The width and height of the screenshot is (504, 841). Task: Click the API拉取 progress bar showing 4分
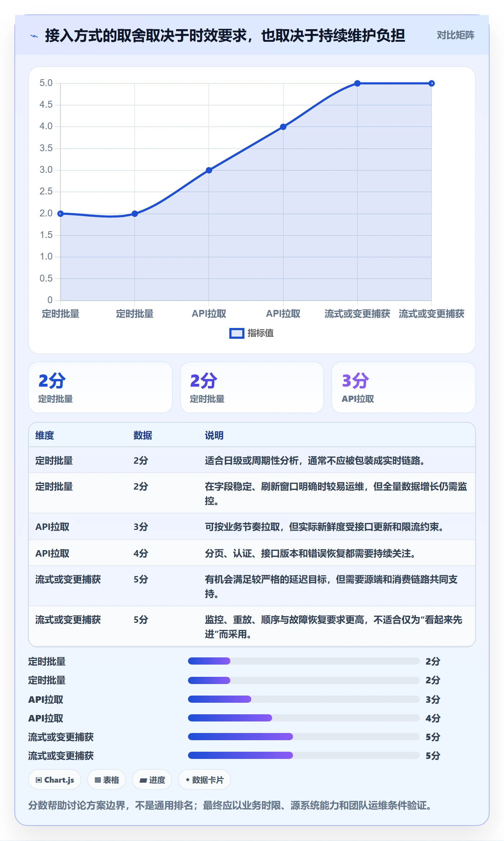(303, 718)
